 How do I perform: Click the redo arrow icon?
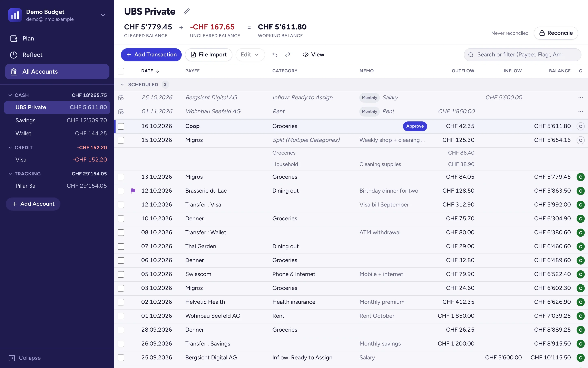[x=288, y=55]
